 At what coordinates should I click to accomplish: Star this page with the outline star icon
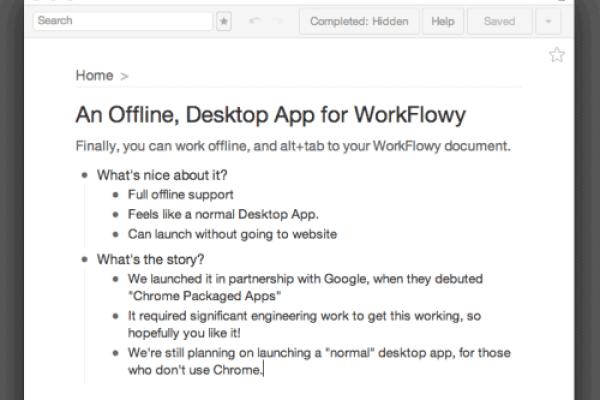tap(557, 55)
